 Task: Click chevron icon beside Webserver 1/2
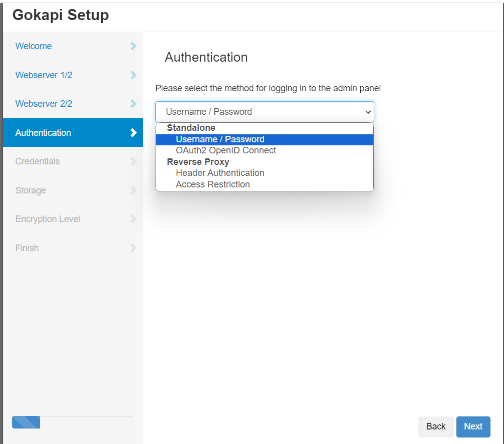[133, 75]
